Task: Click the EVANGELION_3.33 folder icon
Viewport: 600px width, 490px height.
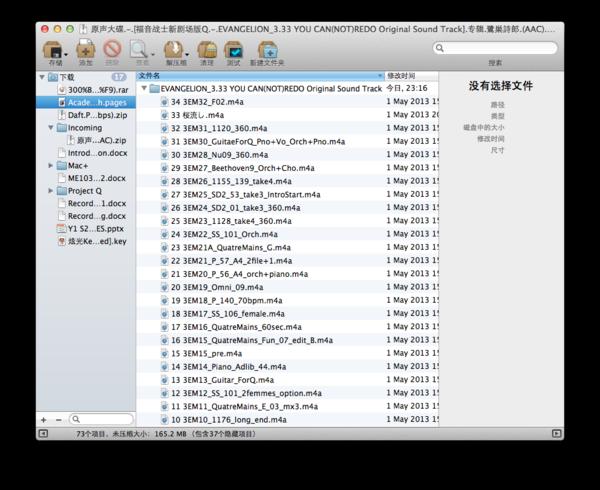Action: coord(154,89)
